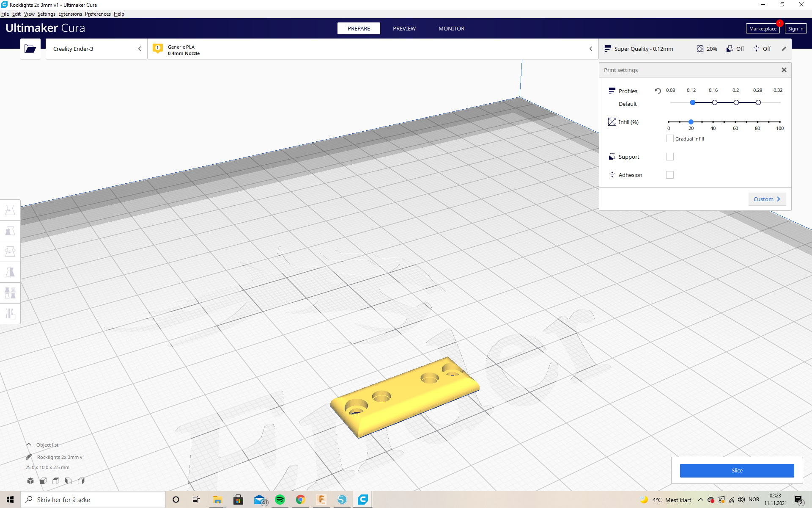The width and height of the screenshot is (812, 508).
Task: Open the notification center icon
Action: pos(798,500)
